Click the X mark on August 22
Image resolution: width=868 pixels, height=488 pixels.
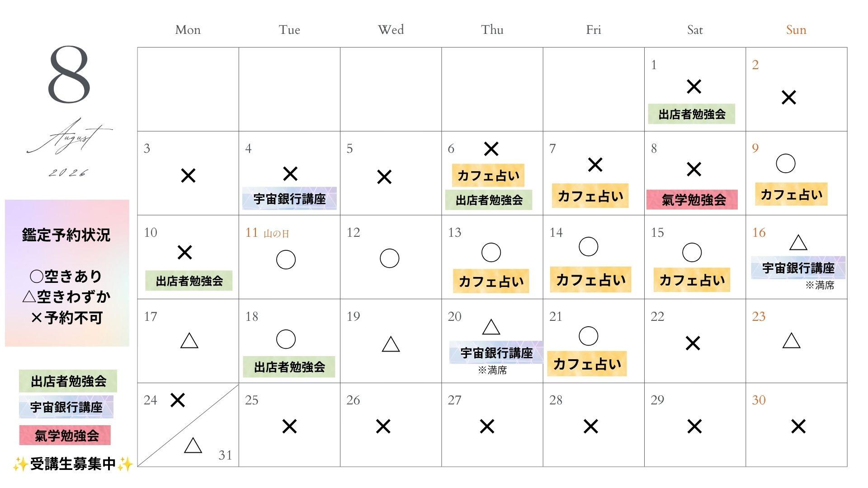click(x=693, y=343)
